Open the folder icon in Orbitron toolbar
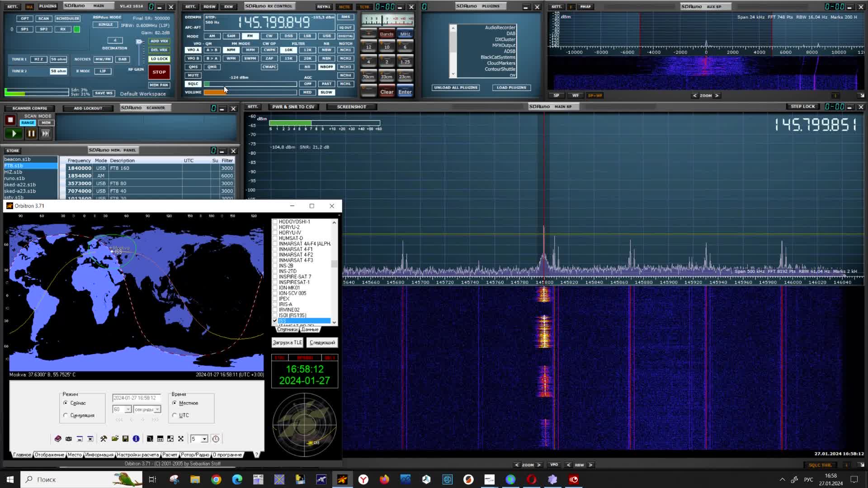 [x=115, y=439]
